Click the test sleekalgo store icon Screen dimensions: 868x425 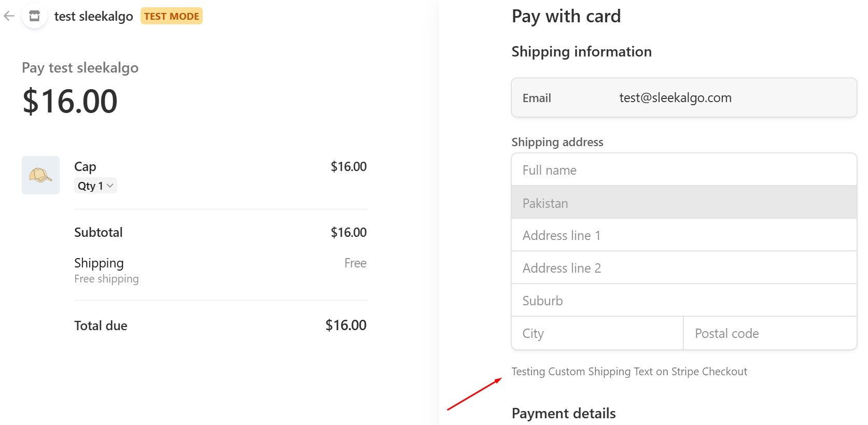34,16
